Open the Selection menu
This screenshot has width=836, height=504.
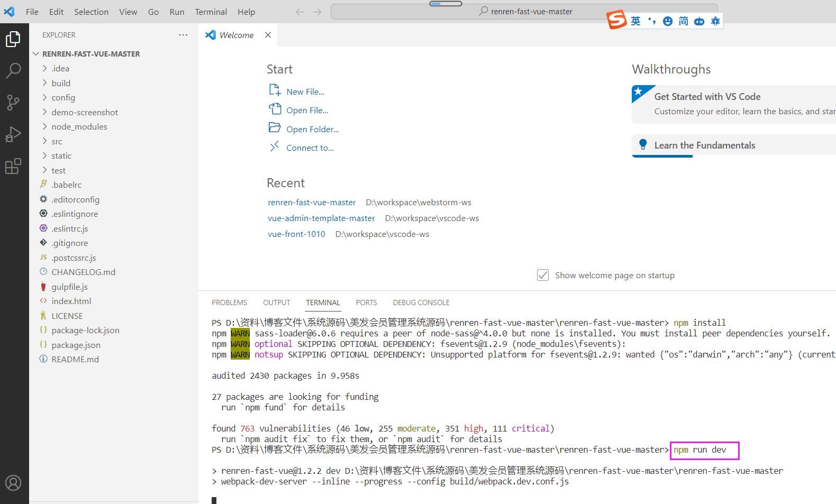pos(91,12)
